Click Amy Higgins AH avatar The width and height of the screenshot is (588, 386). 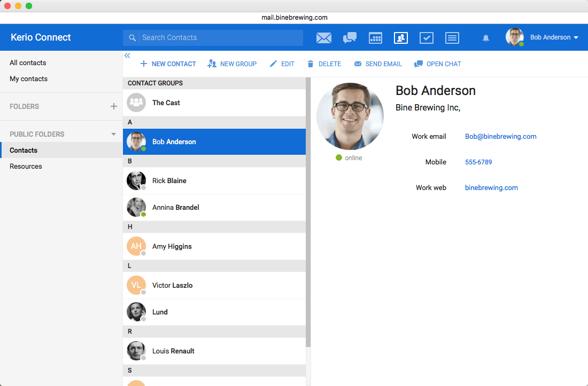pyautogui.click(x=136, y=246)
